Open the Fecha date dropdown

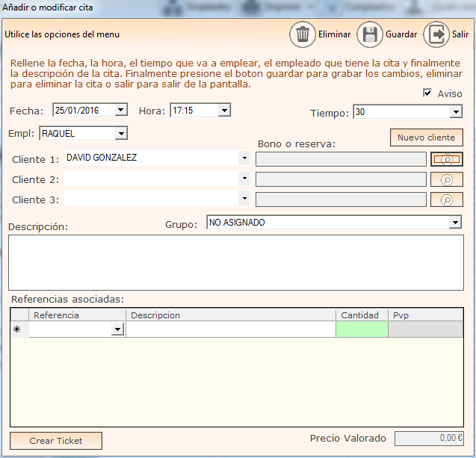(121, 111)
